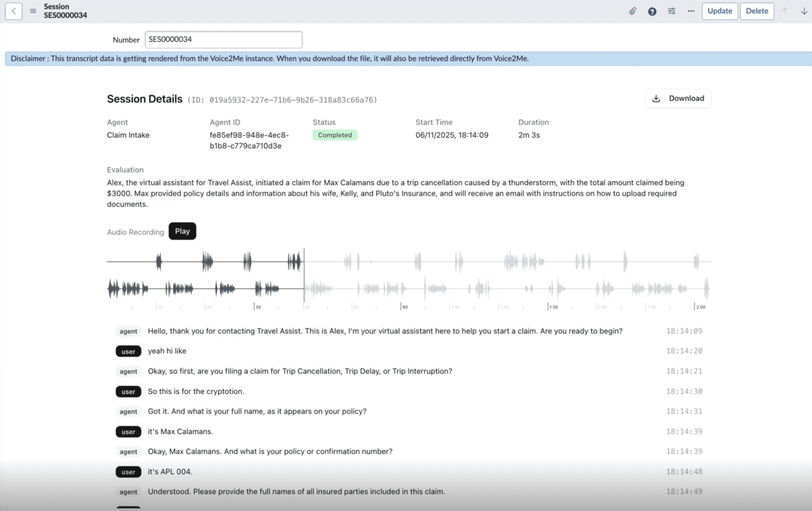812x511 pixels.
Task: Play the audio recording
Action: [182, 231]
